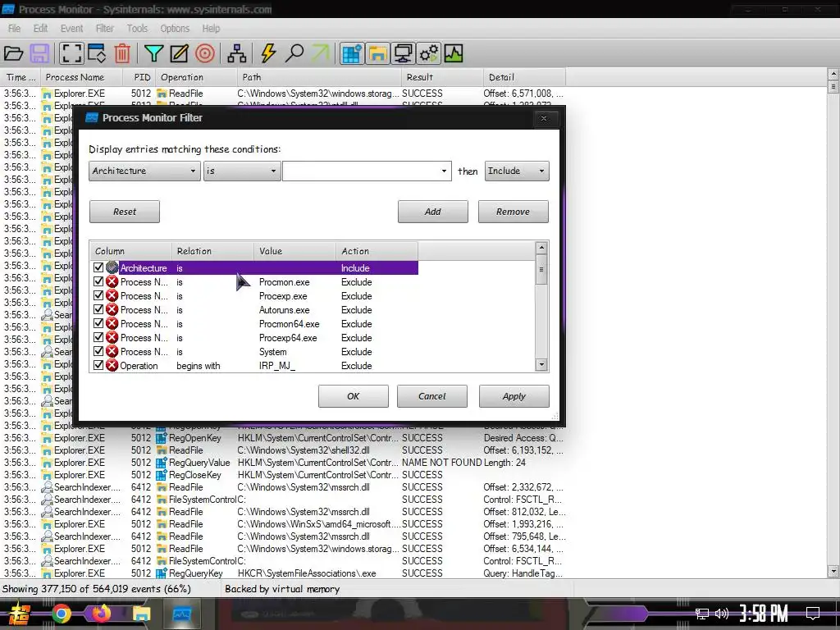Open the Filter funnel icon
The width and height of the screenshot is (840, 630).
(x=153, y=53)
